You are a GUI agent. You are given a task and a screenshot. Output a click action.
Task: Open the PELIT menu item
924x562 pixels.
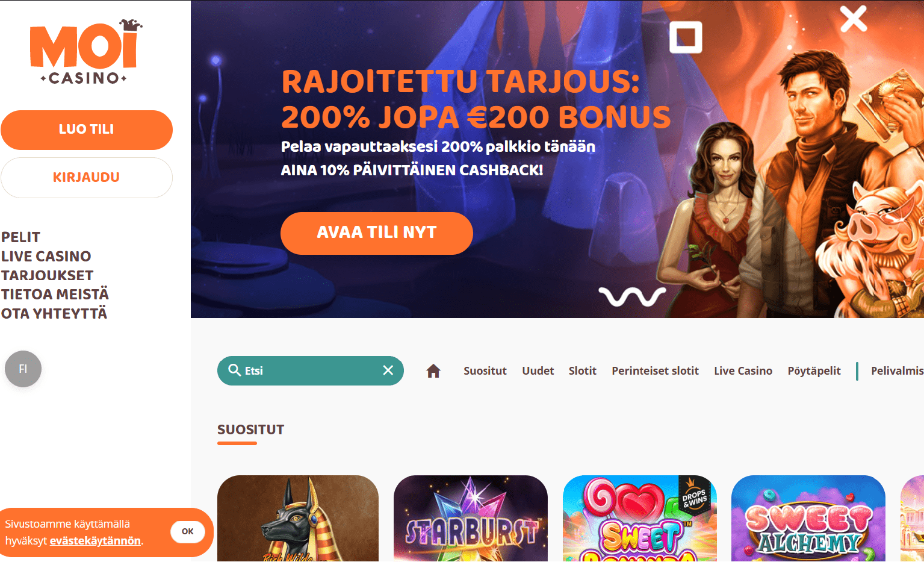tap(21, 237)
